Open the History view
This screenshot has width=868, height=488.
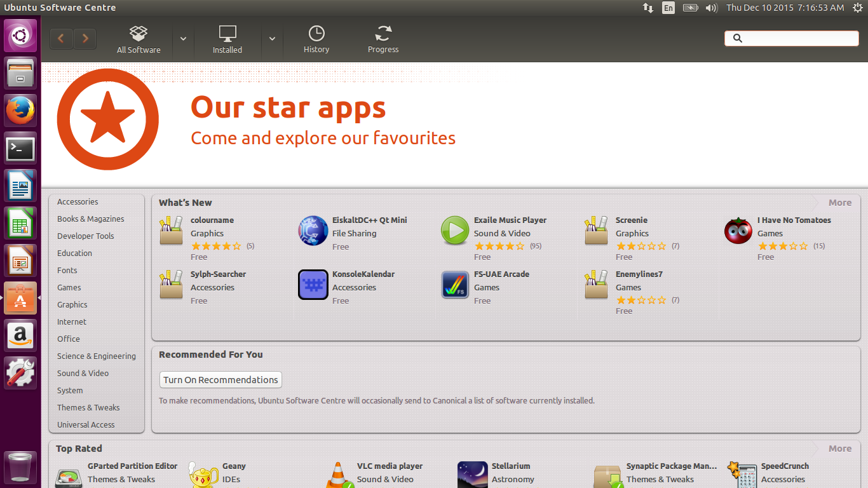(x=316, y=39)
